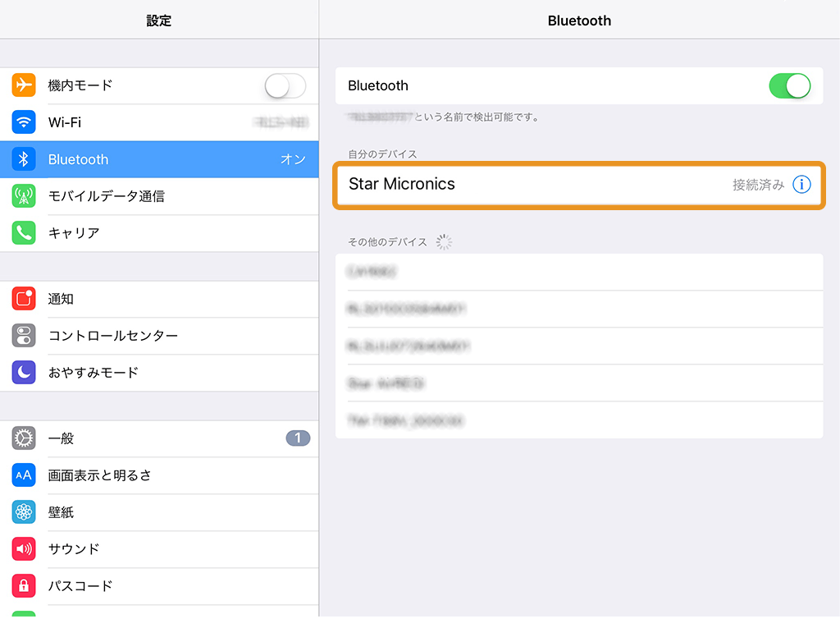Screen dimensions: 840x619
Task: Open 通知 settings
Action: click(159, 299)
